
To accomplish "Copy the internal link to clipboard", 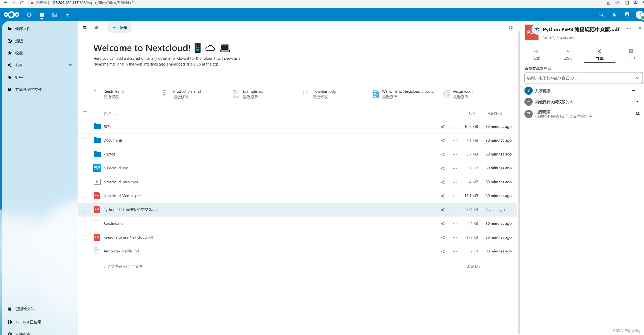I will coord(637,114).
